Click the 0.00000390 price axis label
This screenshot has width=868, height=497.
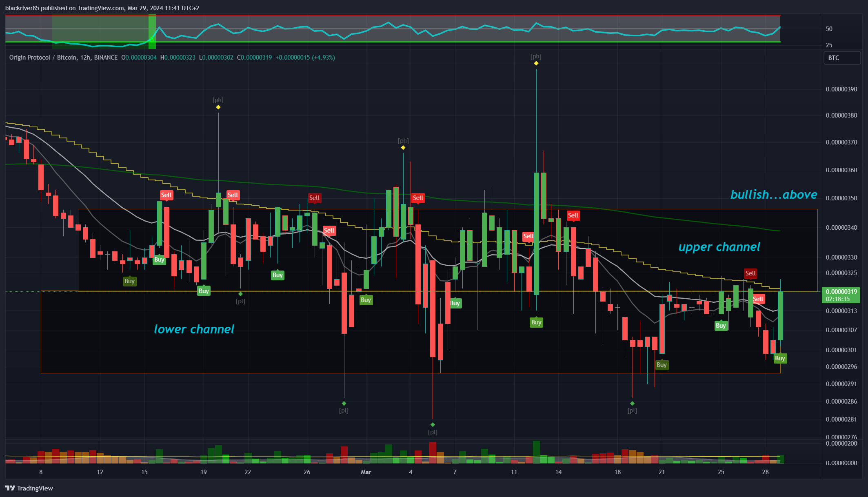click(x=841, y=89)
